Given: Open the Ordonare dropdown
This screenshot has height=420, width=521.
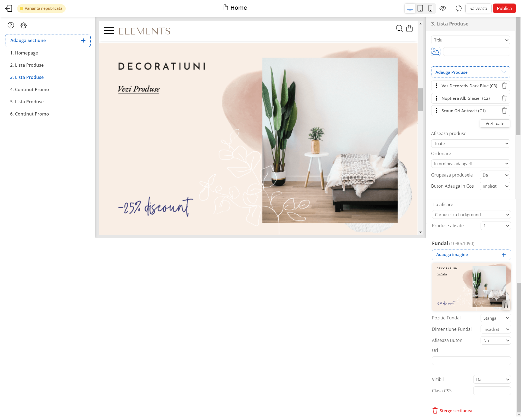Looking at the screenshot, I should coord(470,163).
